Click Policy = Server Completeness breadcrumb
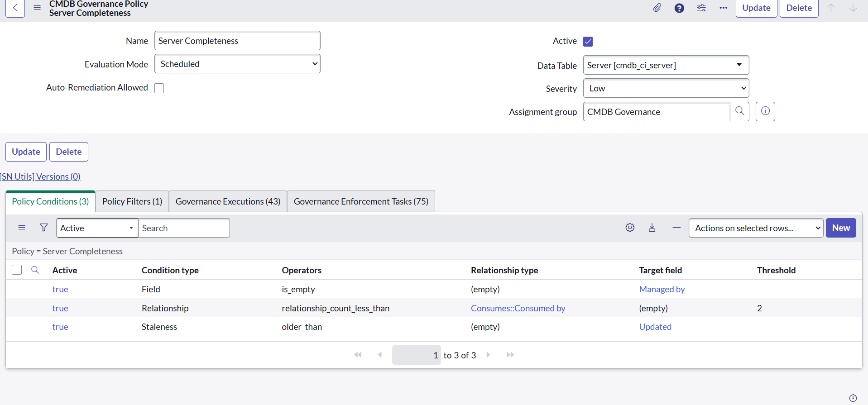This screenshot has width=868, height=405. [67, 251]
